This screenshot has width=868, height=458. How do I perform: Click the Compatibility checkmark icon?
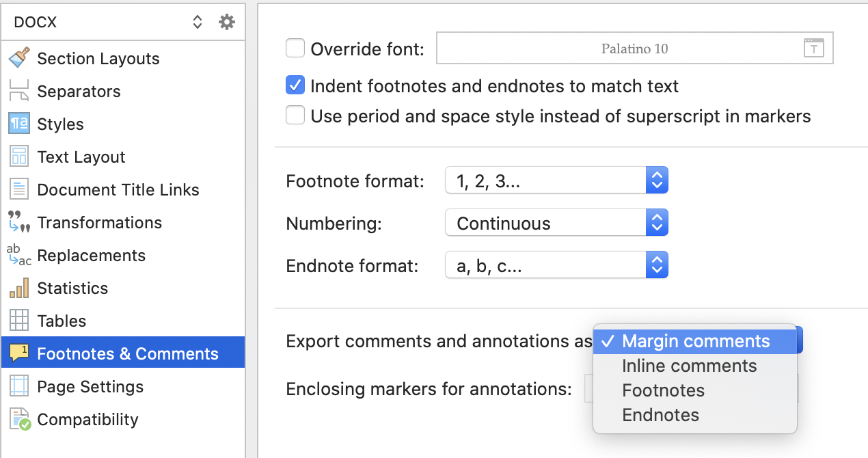tap(20, 419)
